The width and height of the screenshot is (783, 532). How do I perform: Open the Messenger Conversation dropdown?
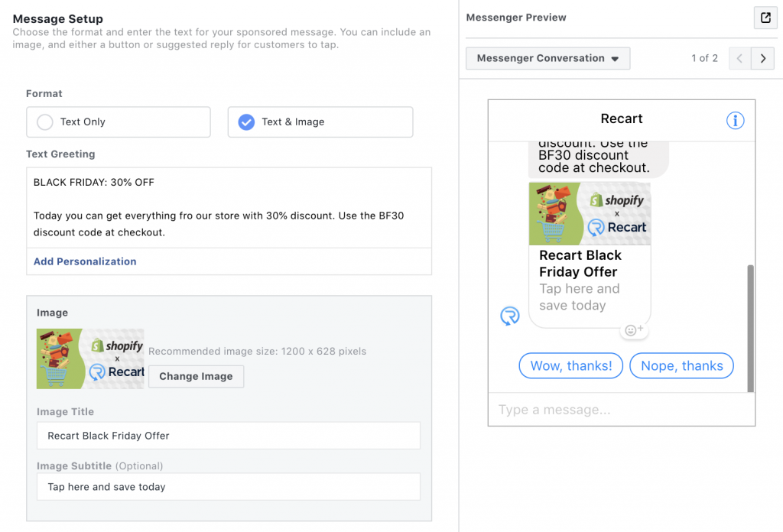[547, 58]
